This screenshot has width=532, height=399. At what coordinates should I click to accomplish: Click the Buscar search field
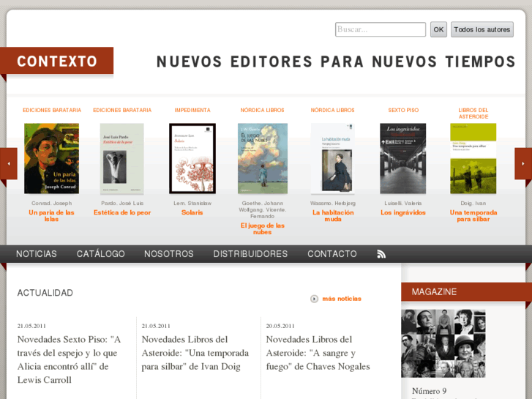(381, 29)
